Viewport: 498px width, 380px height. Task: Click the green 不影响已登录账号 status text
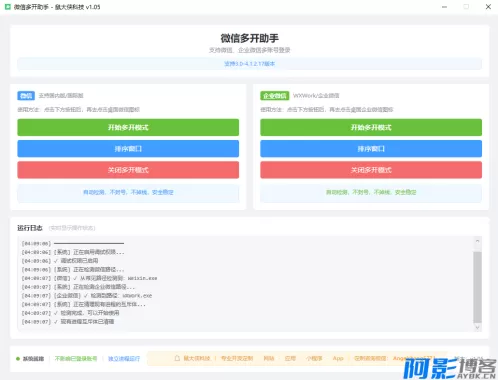[76, 359]
